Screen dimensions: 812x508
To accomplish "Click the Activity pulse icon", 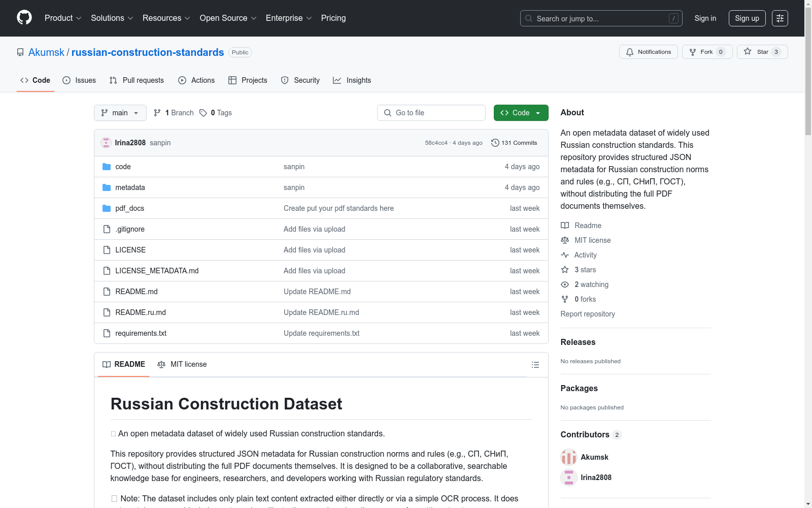I will (565, 255).
